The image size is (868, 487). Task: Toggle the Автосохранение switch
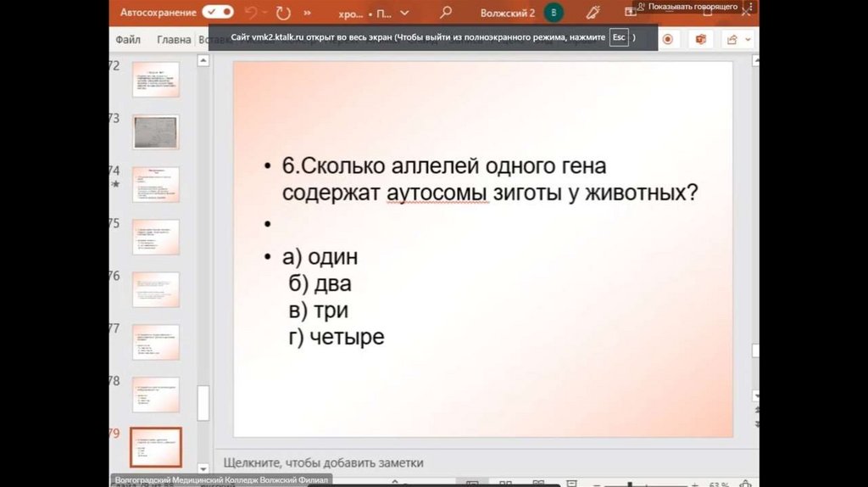point(218,13)
